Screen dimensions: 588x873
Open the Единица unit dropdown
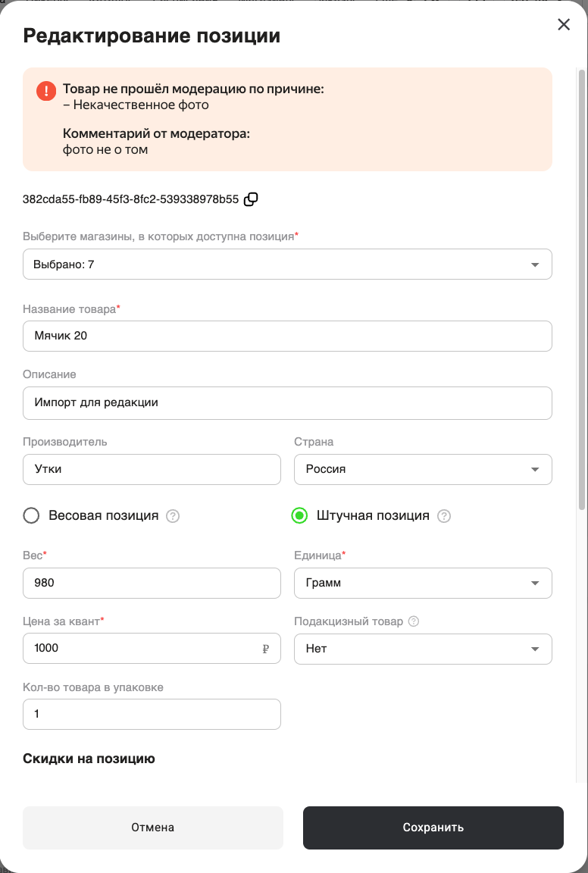click(423, 583)
